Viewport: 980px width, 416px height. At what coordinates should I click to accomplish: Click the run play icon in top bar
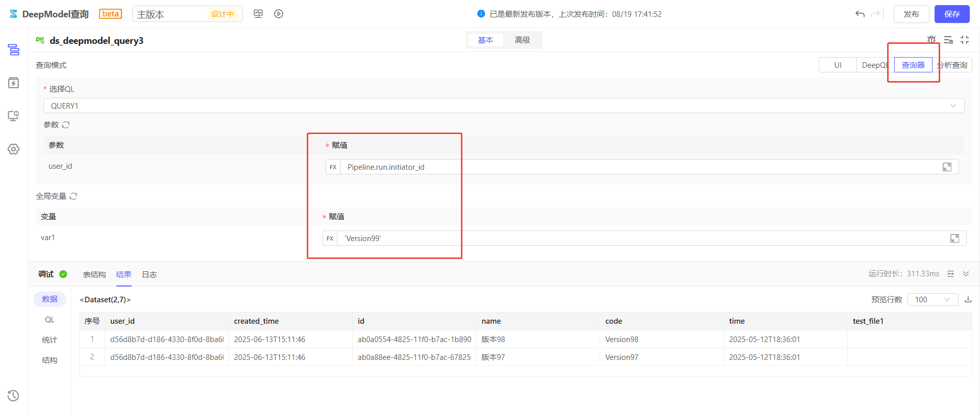(279, 14)
